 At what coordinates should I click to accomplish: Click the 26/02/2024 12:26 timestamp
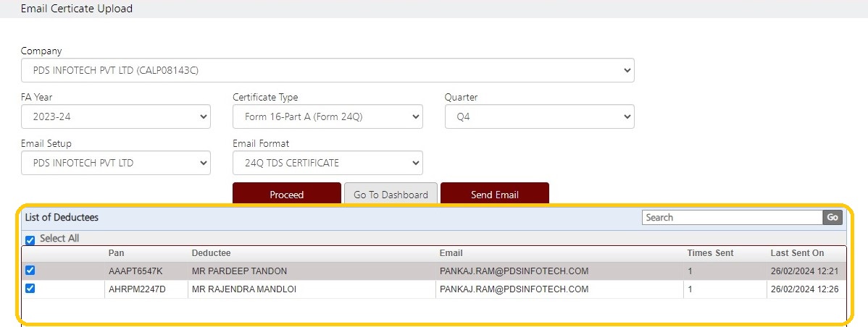pyautogui.click(x=805, y=289)
